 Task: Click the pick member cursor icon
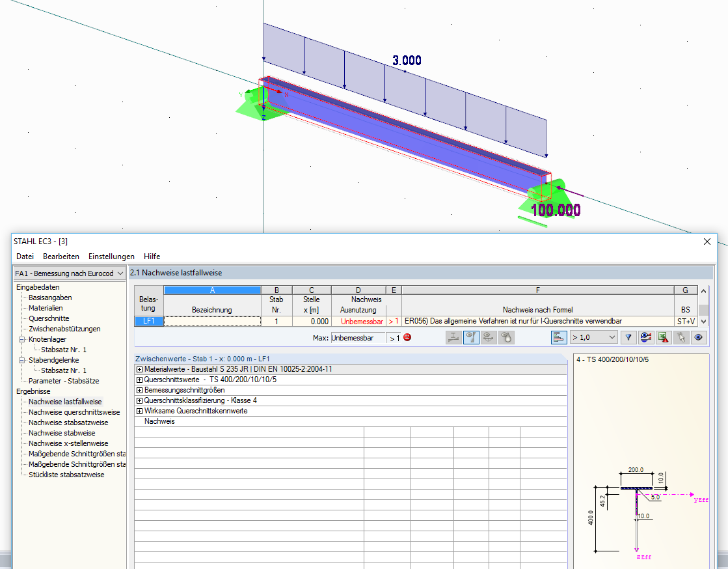point(681,338)
